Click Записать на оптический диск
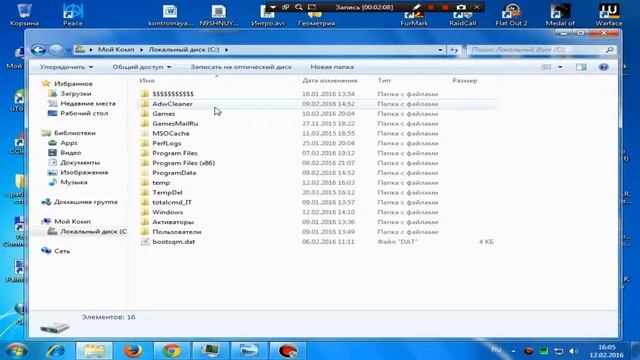The height and width of the screenshot is (360, 640). 241,67
